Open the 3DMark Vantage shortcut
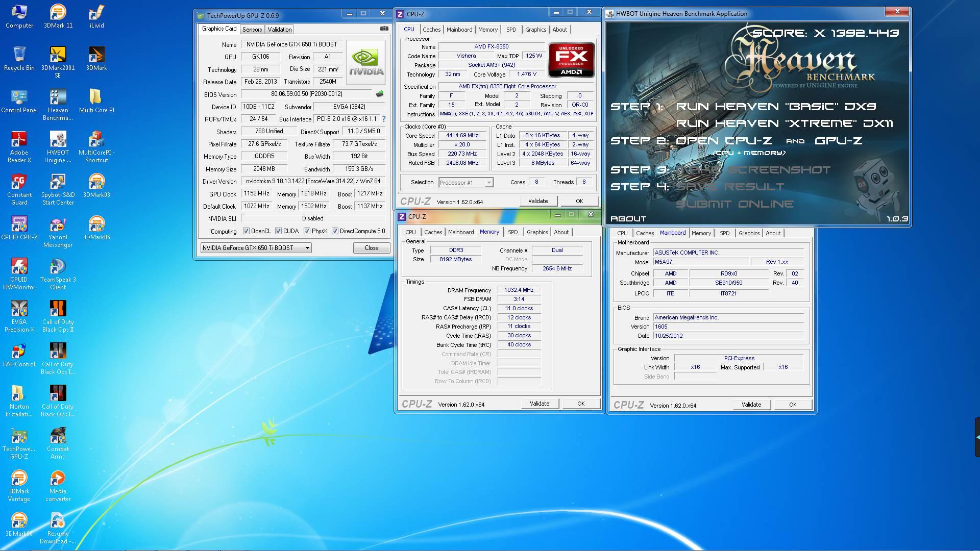 point(19,486)
